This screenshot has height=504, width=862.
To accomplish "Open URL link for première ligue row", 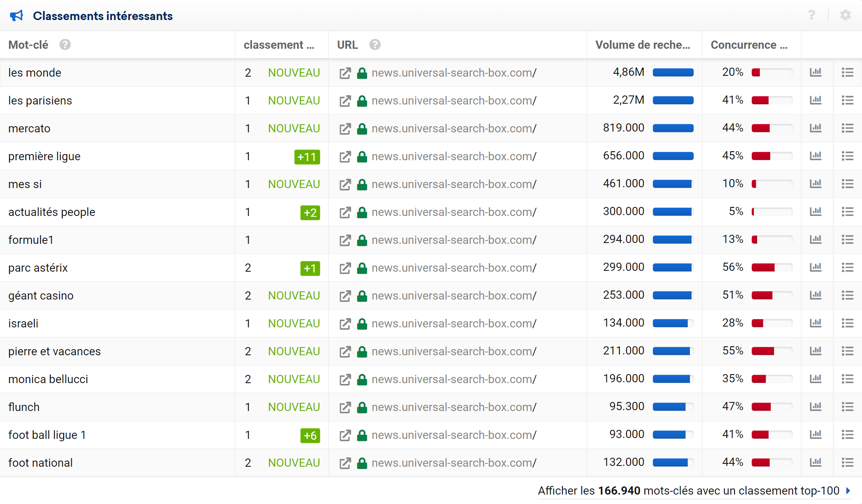I will tap(454, 156).
